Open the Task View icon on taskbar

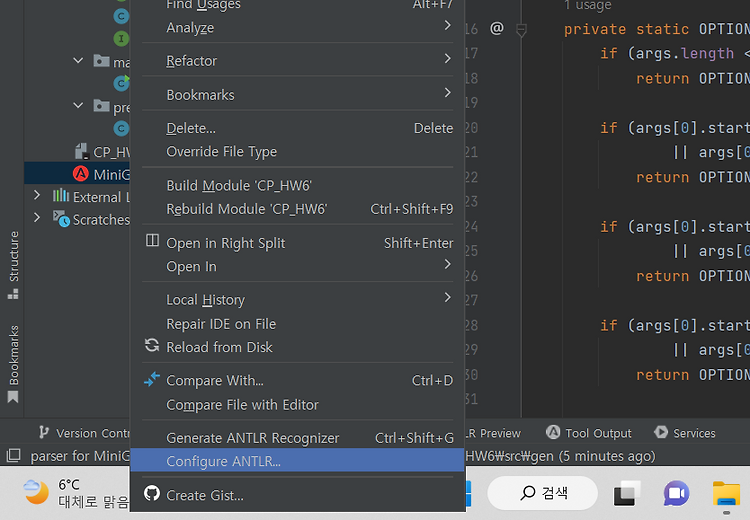[627, 493]
